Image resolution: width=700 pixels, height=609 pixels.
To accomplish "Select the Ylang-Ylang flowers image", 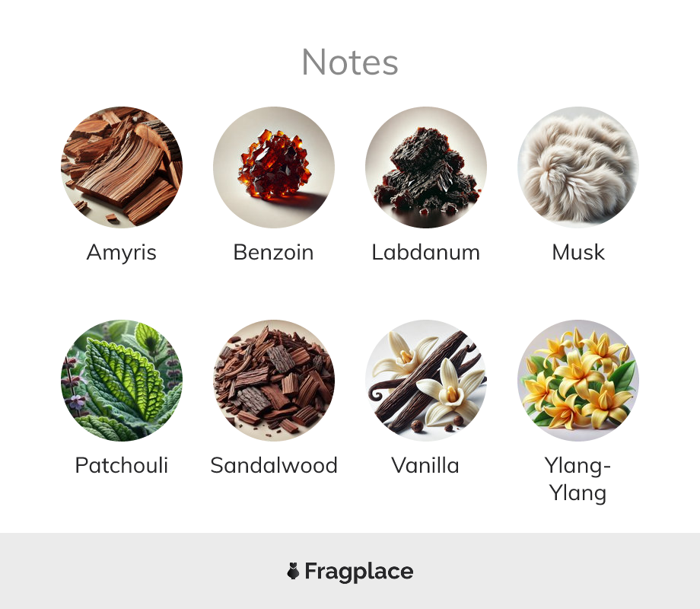I will pyautogui.click(x=578, y=380).
